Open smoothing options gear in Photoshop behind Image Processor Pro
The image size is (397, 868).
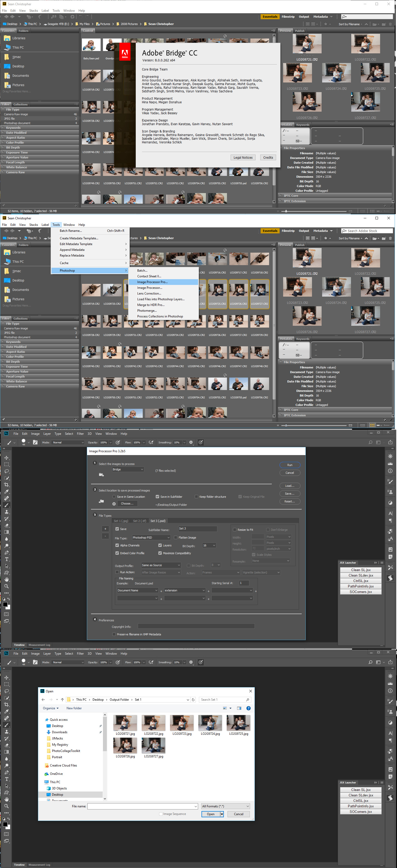[191, 442]
